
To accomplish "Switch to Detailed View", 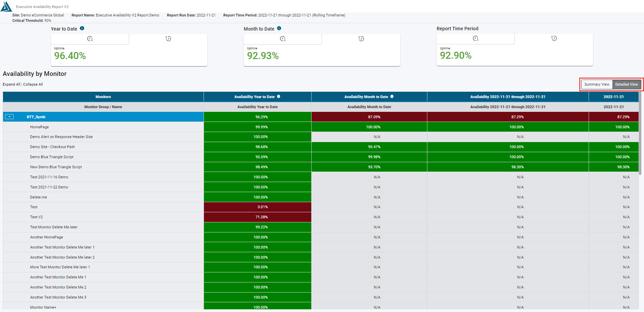I will coord(627,85).
